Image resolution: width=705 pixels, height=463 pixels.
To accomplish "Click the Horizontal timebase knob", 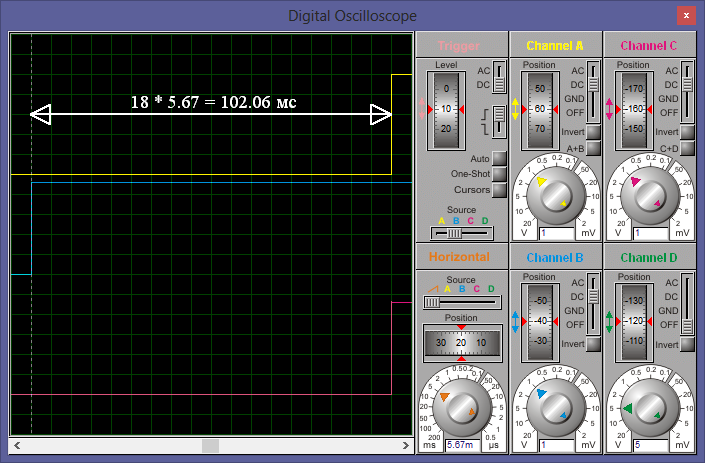I will pyautogui.click(x=461, y=407).
